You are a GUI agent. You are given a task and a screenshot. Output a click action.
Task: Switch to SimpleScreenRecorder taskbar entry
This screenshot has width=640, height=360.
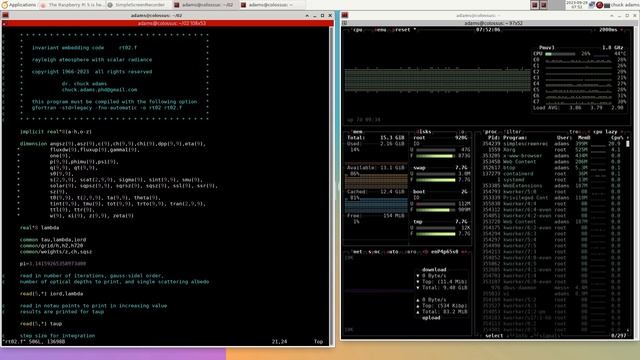138,5
